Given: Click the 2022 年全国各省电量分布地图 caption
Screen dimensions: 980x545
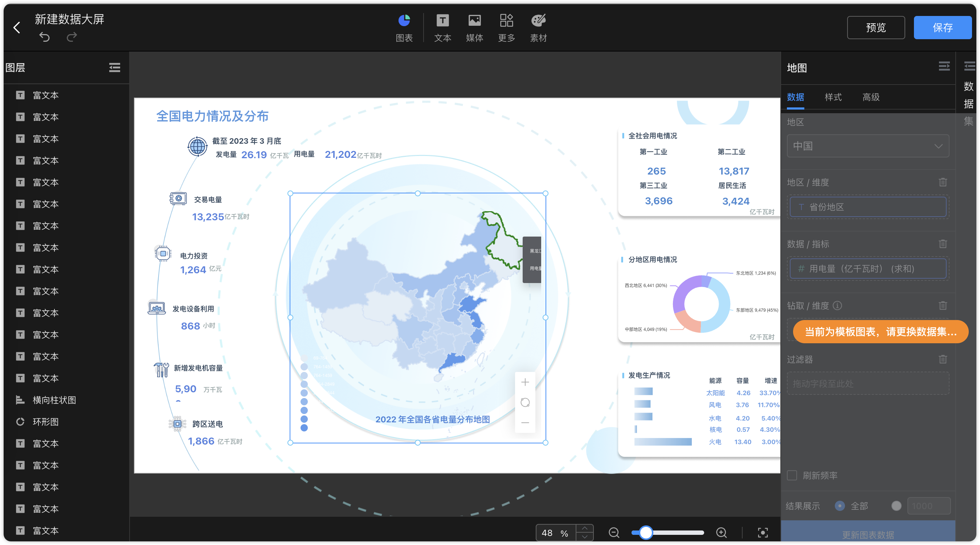Looking at the screenshot, I should [x=433, y=419].
